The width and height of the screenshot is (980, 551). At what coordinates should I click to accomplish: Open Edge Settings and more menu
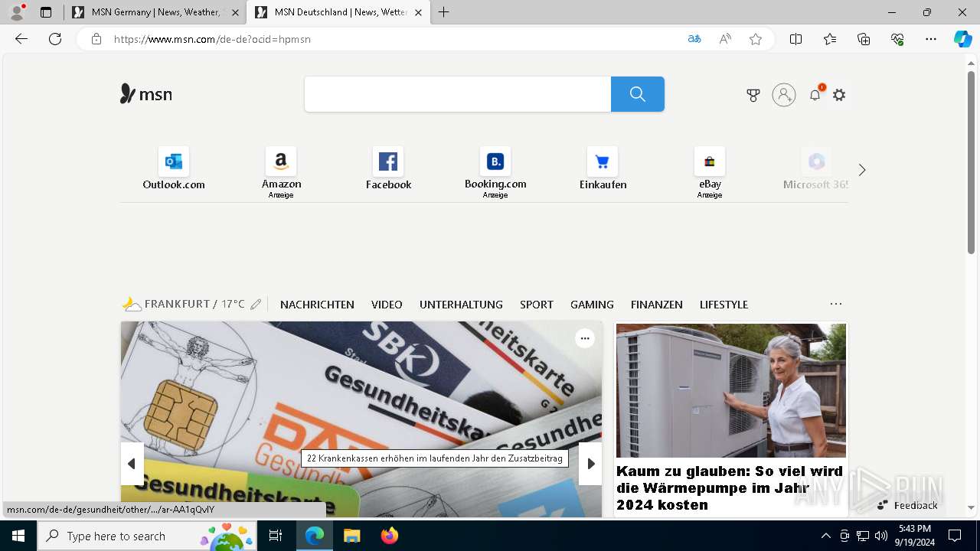click(x=931, y=39)
